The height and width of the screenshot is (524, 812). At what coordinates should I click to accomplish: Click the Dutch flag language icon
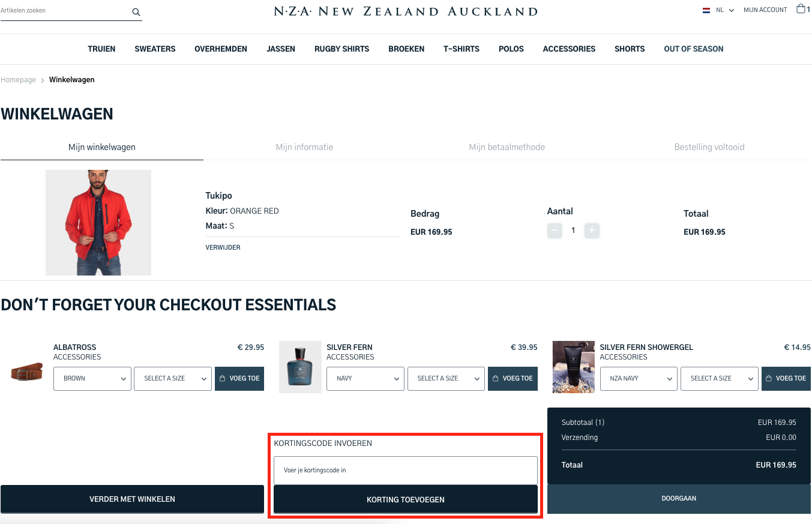706,10
